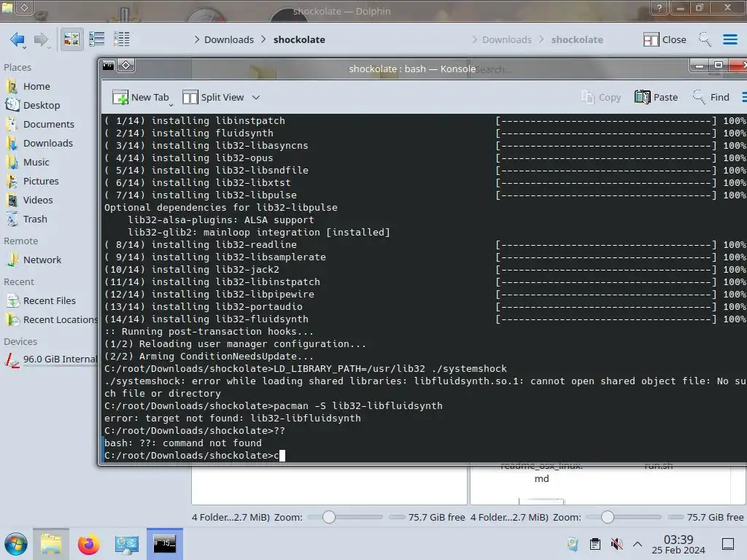This screenshot has width=747, height=560.
Task: Open file manager from taskbar
Action: pyautogui.click(x=51, y=544)
